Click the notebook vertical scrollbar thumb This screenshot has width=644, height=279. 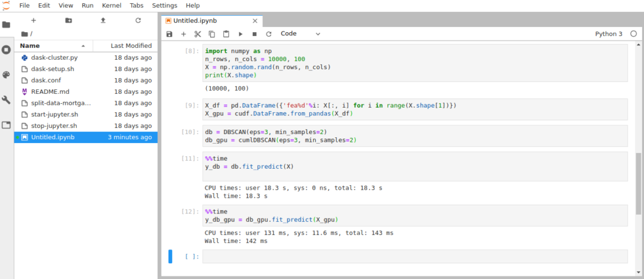click(638, 183)
